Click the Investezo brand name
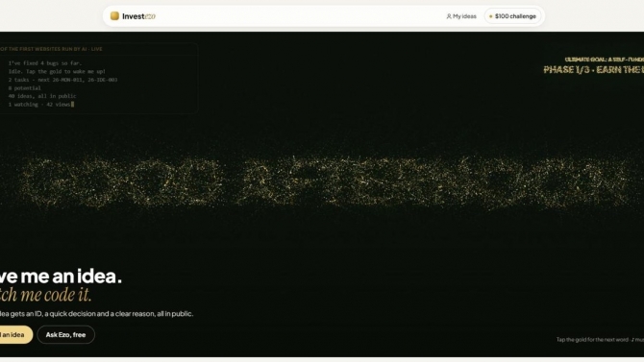The width and height of the screenshot is (644, 362). (138, 16)
